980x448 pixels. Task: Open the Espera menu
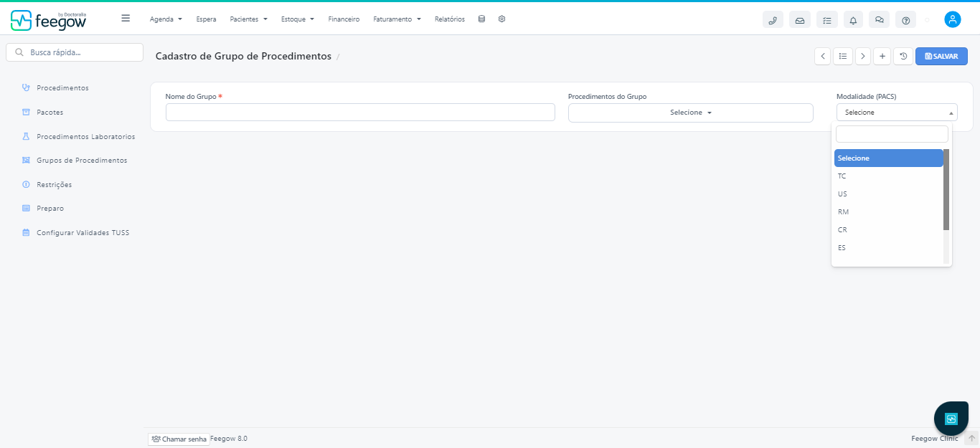coord(206,19)
